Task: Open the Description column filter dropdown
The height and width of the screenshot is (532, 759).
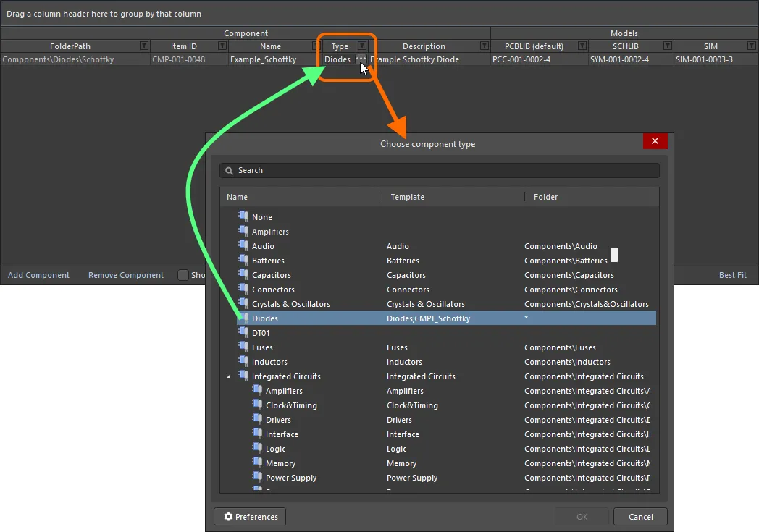Action: click(484, 46)
